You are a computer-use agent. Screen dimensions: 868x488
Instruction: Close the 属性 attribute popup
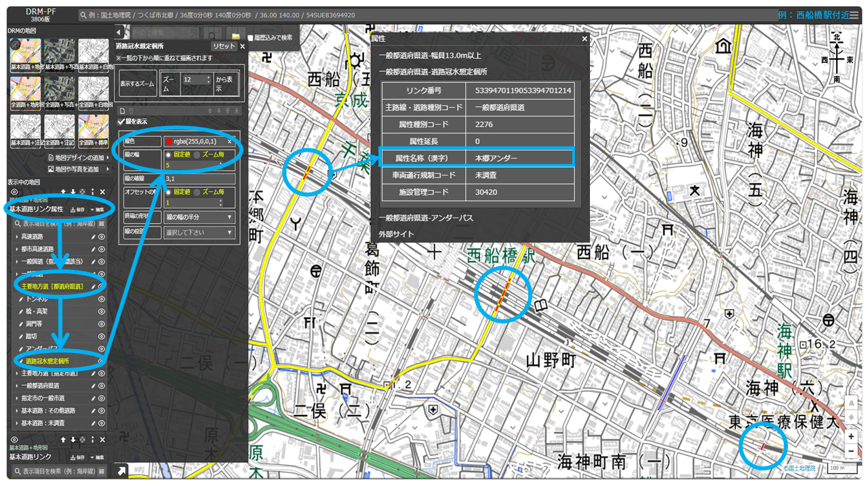(585, 39)
